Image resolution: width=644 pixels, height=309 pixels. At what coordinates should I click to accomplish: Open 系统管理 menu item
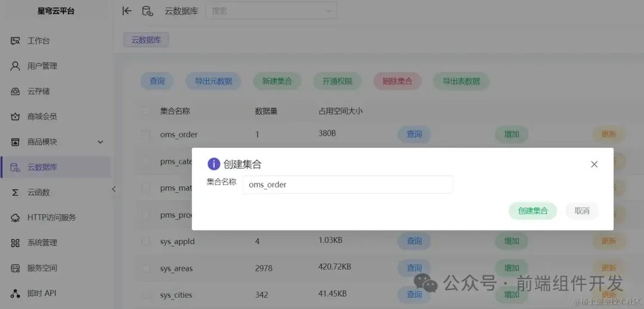(x=42, y=243)
